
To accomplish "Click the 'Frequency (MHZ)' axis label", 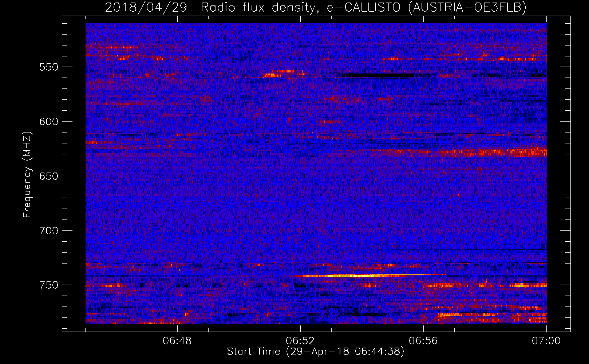I will tap(28, 175).
